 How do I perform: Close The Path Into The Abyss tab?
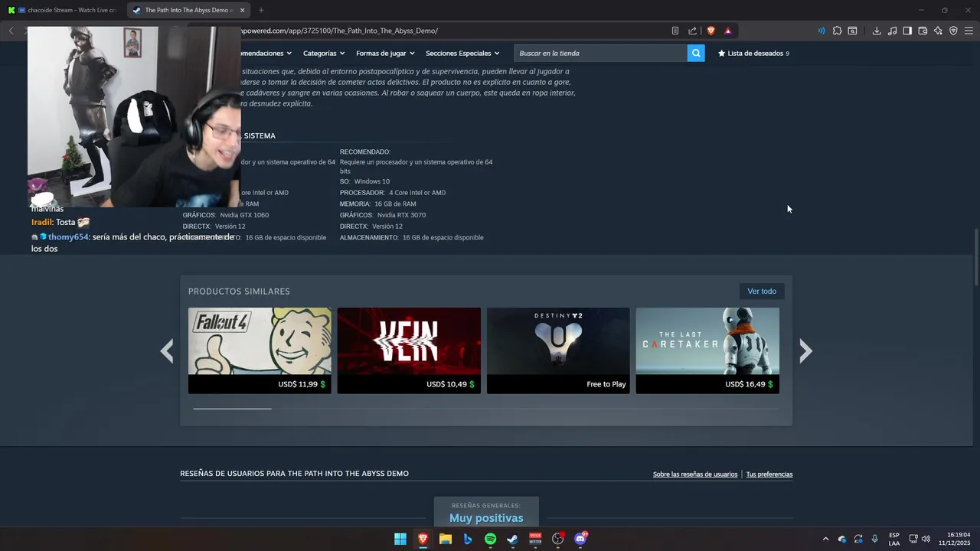pyautogui.click(x=243, y=10)
